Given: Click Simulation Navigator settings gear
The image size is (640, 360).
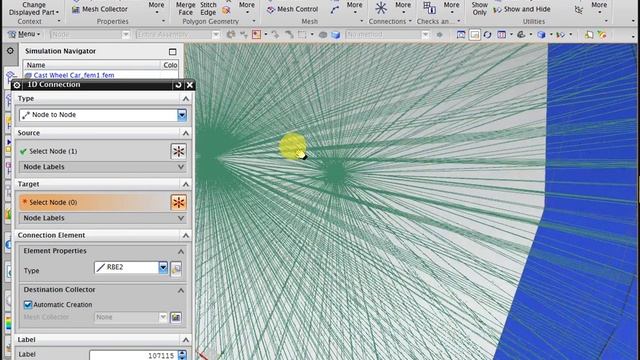Looking at the screenshot, I should pos(10,51).
